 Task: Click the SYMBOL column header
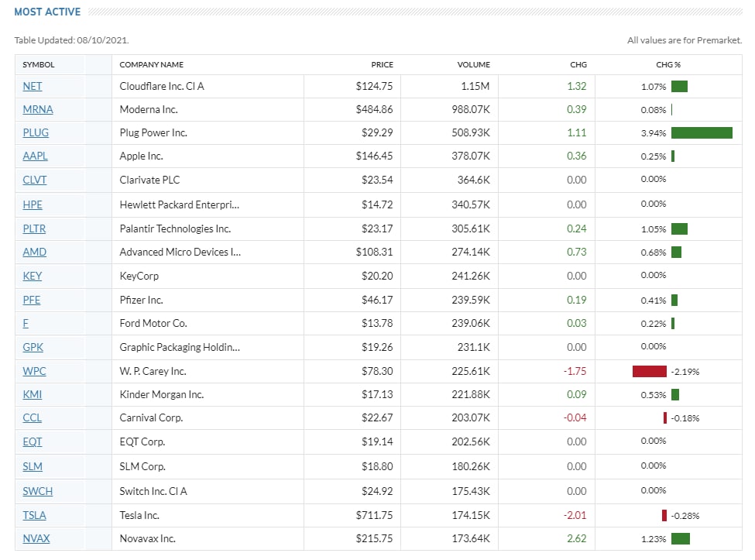pos(39,64)
